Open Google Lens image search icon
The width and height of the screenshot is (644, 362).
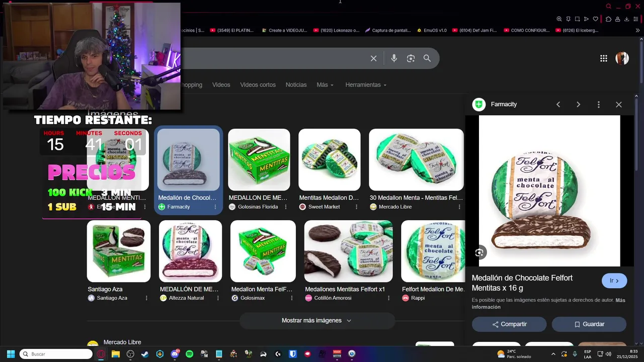click(x=411, y=58)
